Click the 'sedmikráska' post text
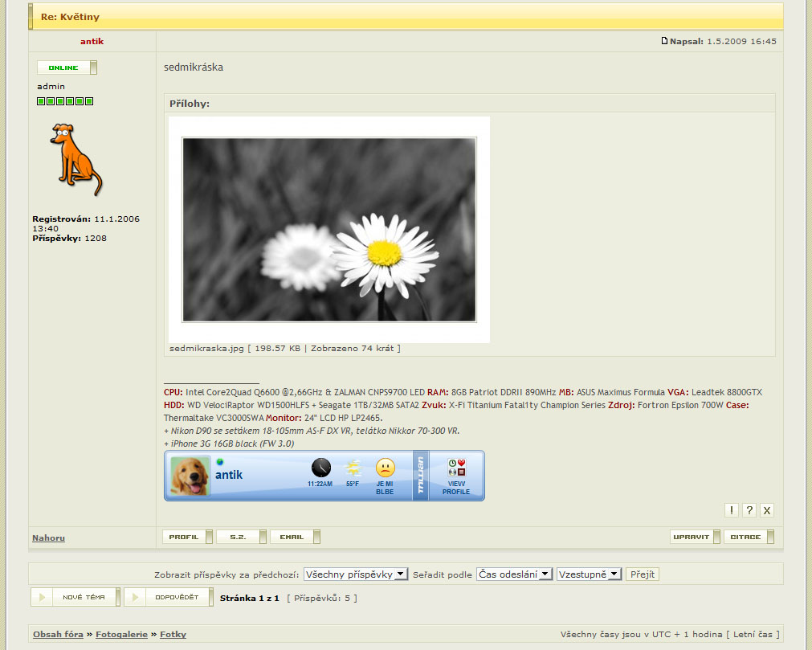 point(193,67)
